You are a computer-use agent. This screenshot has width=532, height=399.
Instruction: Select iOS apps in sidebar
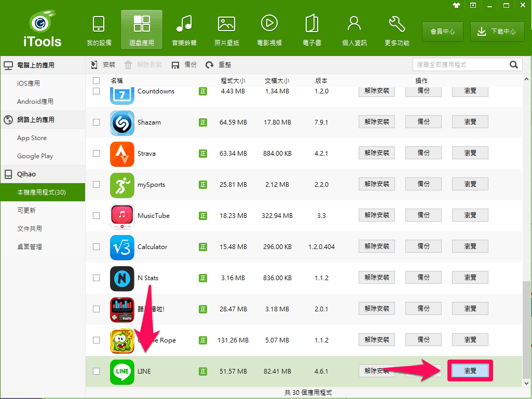click(x=43, y=83)
